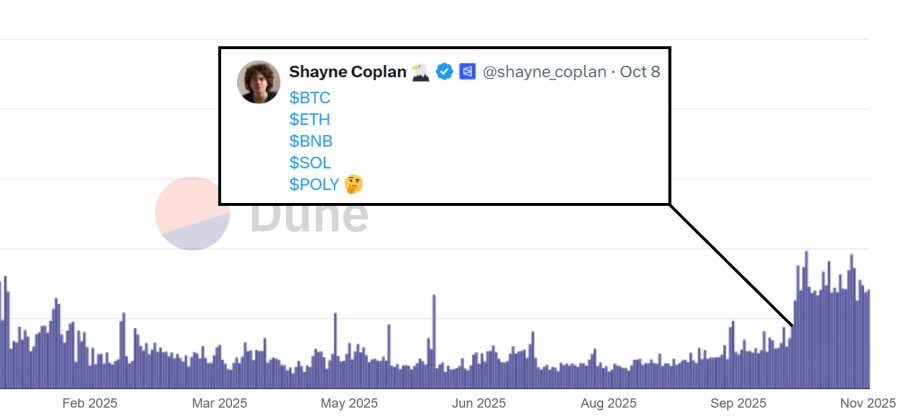The width and height of the screenshot is (907, 420).
Task: Open the $SOL cashtag link
Action: click(x=310, y=163)
